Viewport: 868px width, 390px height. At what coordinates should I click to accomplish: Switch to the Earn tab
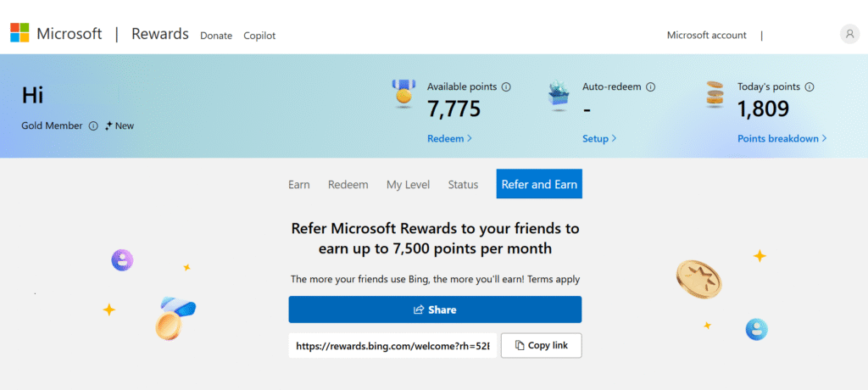299,184
